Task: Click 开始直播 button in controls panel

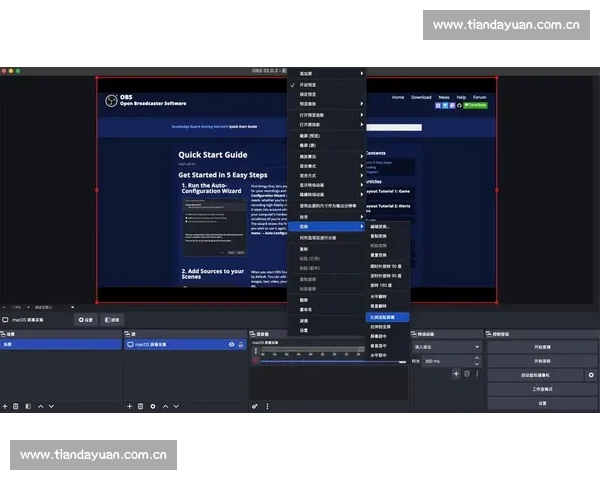Action: (542, 347)
